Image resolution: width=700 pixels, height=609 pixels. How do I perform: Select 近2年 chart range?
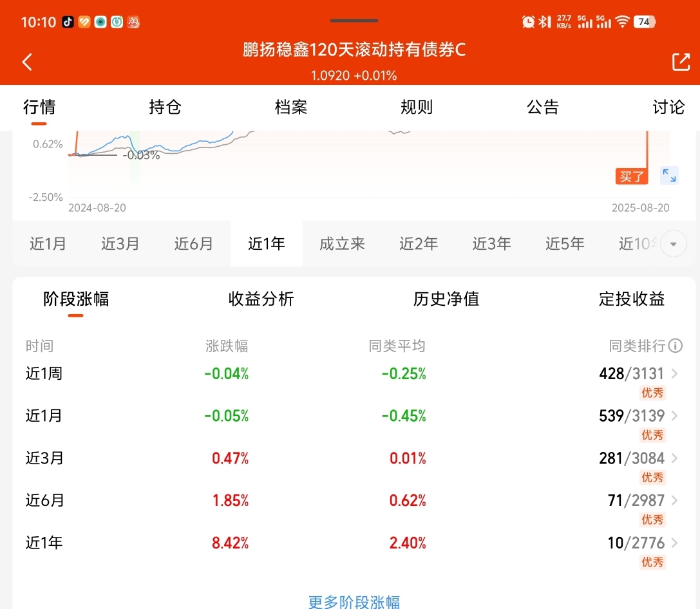(x=419, y=243)
